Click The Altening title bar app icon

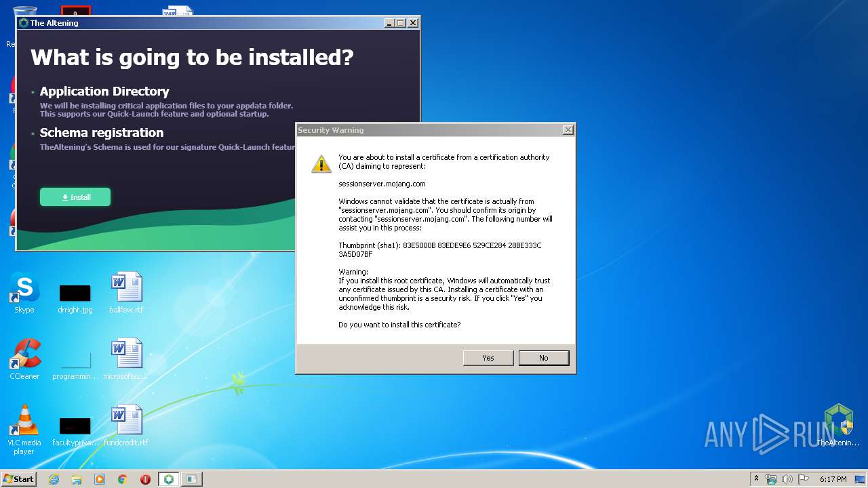[24, 23]
